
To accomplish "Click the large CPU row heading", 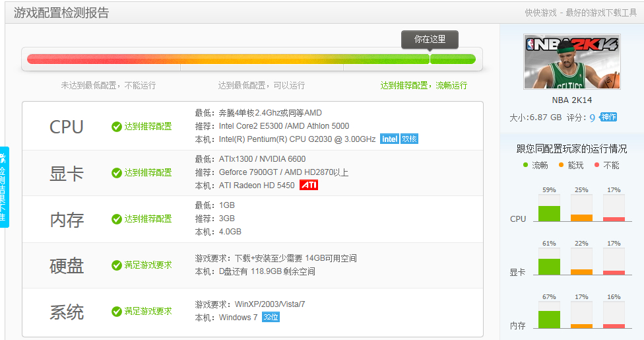I will point(67,127).
